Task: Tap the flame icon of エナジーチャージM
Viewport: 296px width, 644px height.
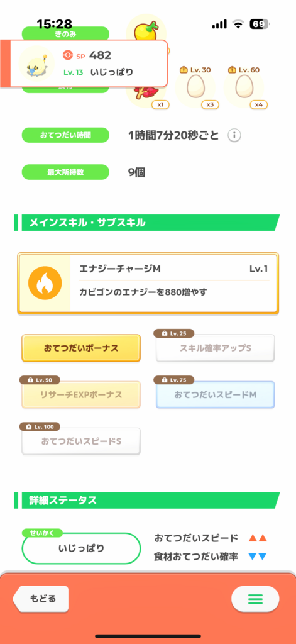Action: pyautogui.click(x=45, y=284)
